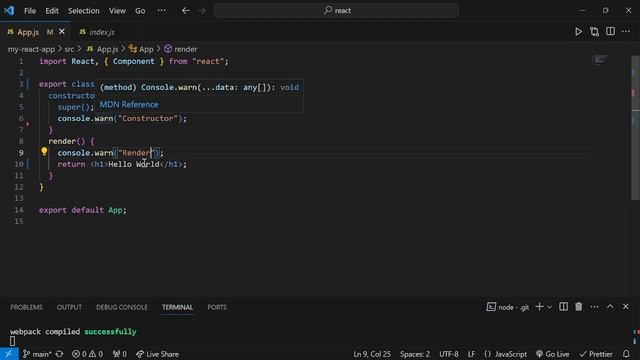The height and width of the screenshot is (360, 640).
Task: Open the File menu
Action: point(30,11)
